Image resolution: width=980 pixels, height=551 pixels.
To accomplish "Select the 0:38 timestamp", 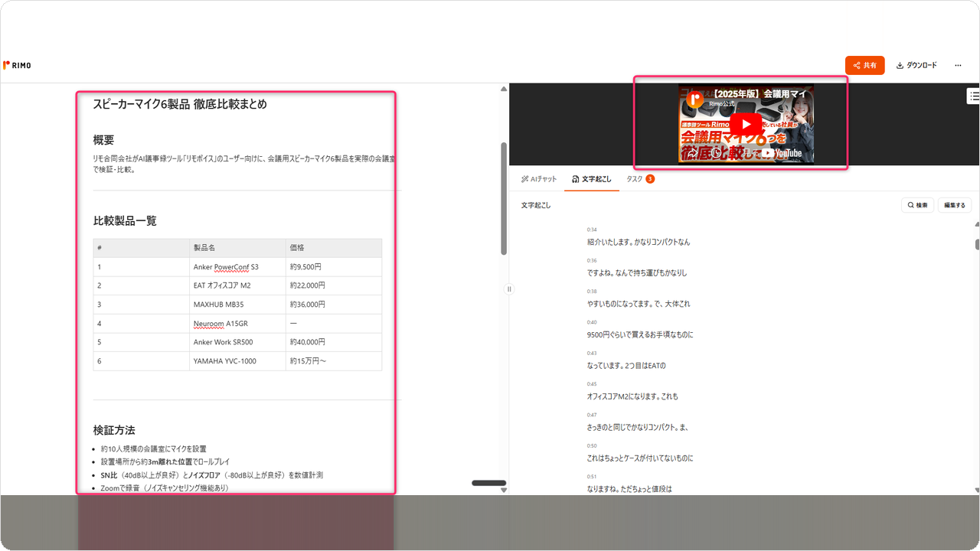I will click(592, 292).
